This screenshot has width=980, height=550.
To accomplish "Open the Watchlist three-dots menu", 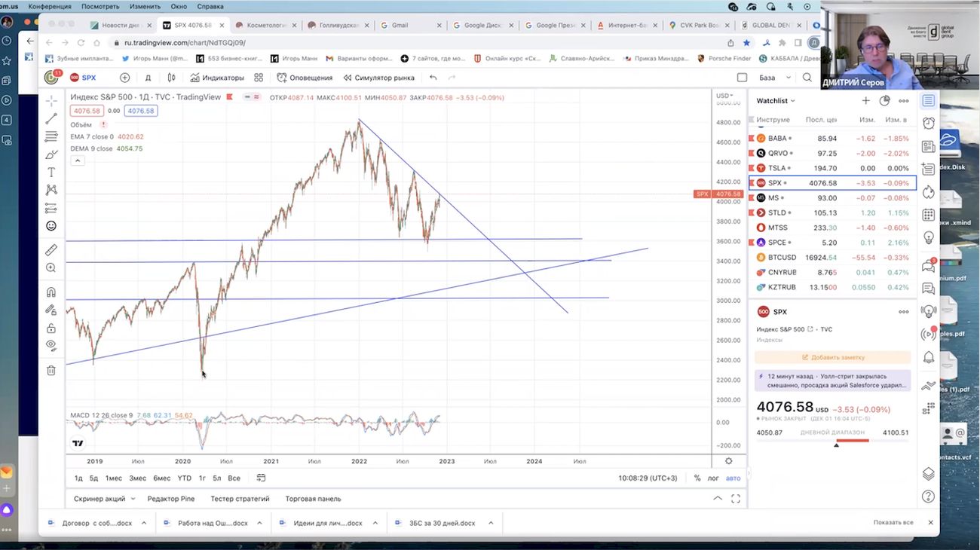I will pos(904,100).
